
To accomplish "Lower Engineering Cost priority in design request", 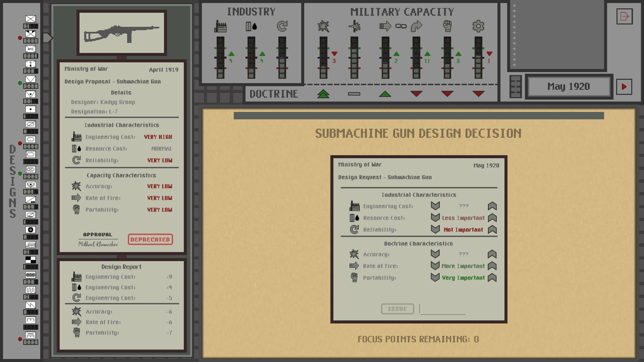I will tap(435, 206).
